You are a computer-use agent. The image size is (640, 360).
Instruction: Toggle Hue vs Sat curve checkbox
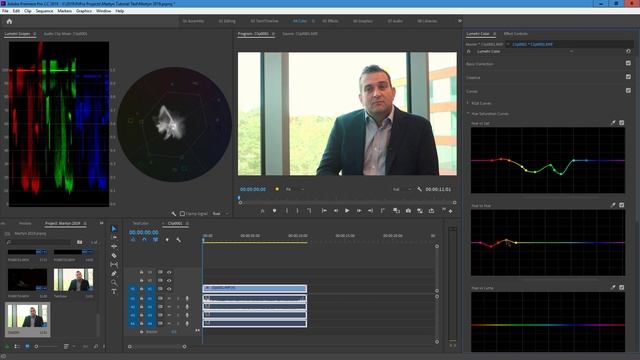[x=622, y=123]
